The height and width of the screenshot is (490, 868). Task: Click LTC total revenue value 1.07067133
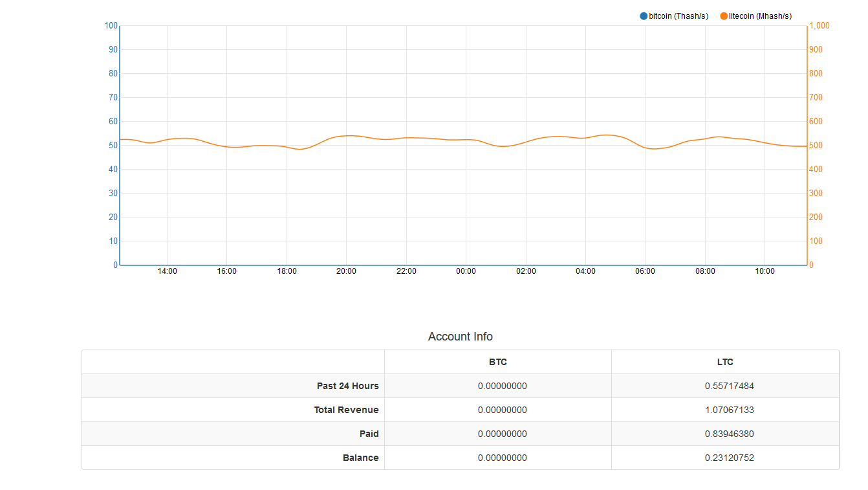[730, 410]
